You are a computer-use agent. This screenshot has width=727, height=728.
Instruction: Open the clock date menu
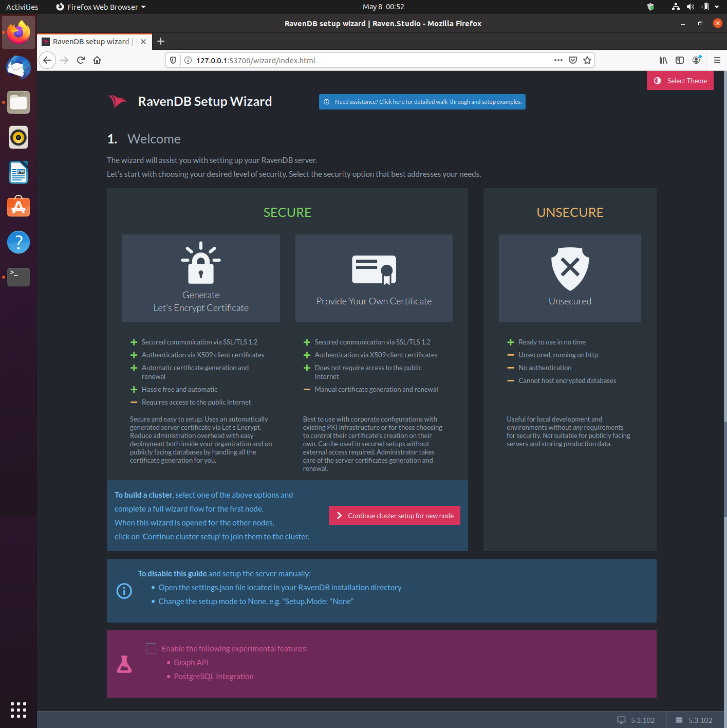pos(383,7)
